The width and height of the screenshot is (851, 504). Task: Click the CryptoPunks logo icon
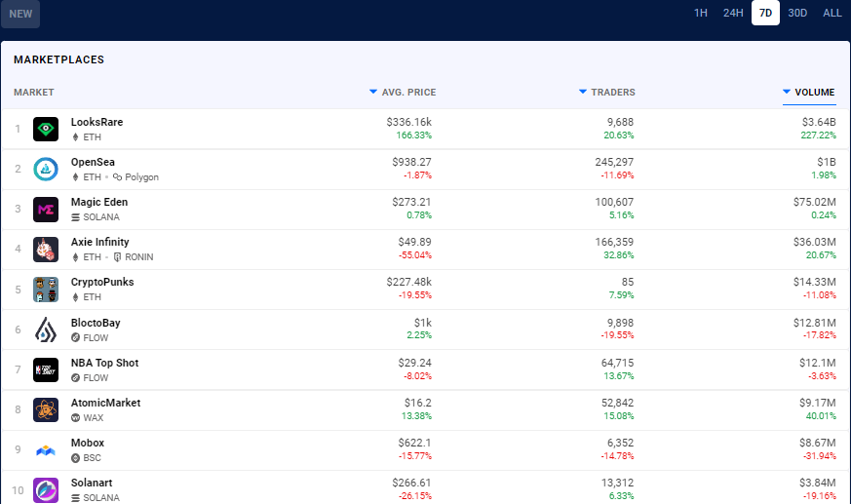coord(46,290)
